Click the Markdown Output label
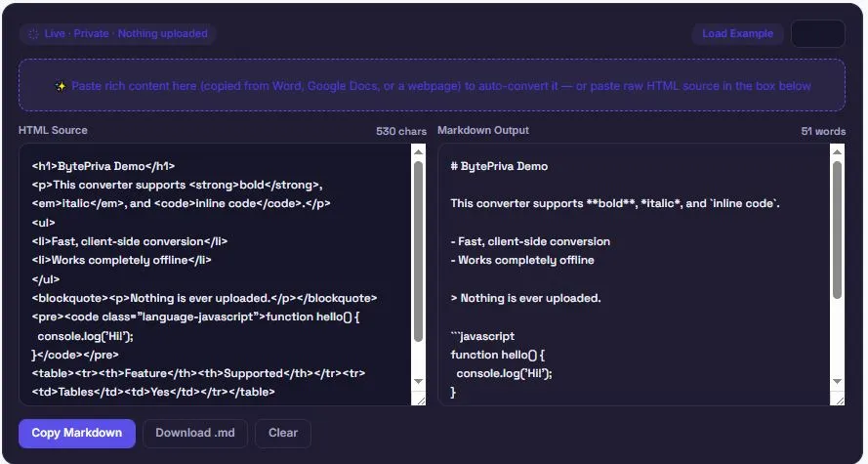Image resolution: width=868 pixels, height=464 pixels. click(483, 130)
